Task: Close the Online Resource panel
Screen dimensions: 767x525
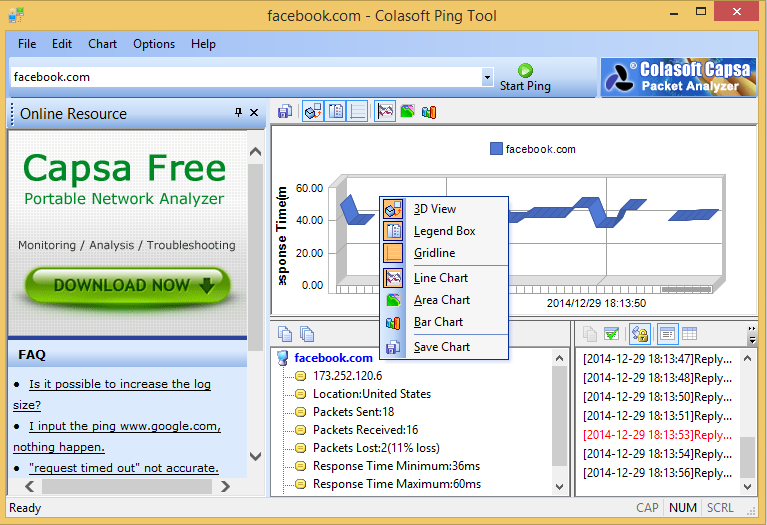Action: click(x=254, y=113)
